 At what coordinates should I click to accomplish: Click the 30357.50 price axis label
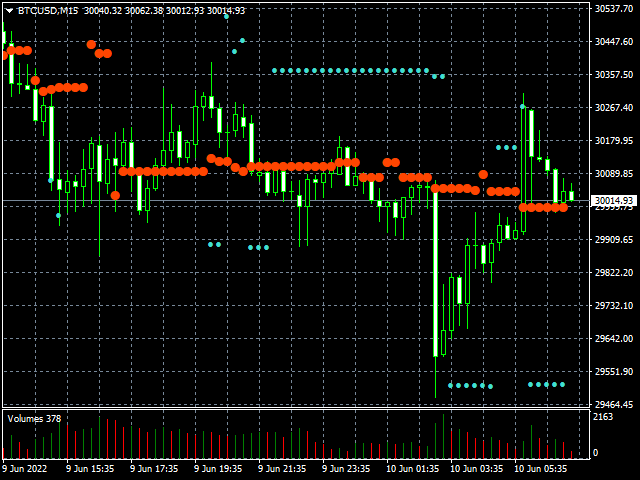coord(614,75)
